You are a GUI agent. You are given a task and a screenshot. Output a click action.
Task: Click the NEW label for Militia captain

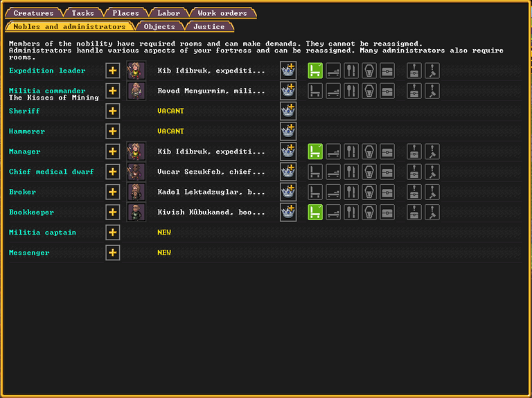(x=164, y=233)
